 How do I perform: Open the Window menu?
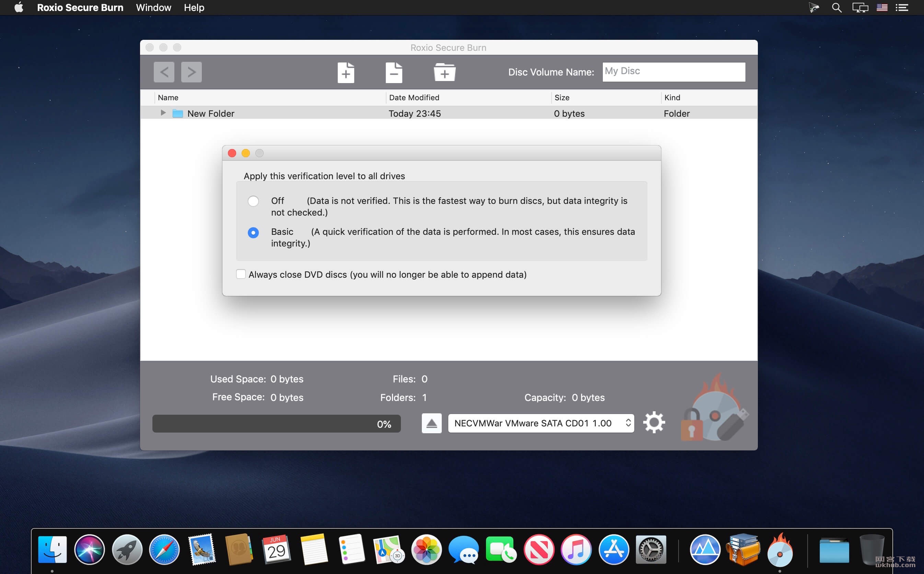tap(153, 8)
